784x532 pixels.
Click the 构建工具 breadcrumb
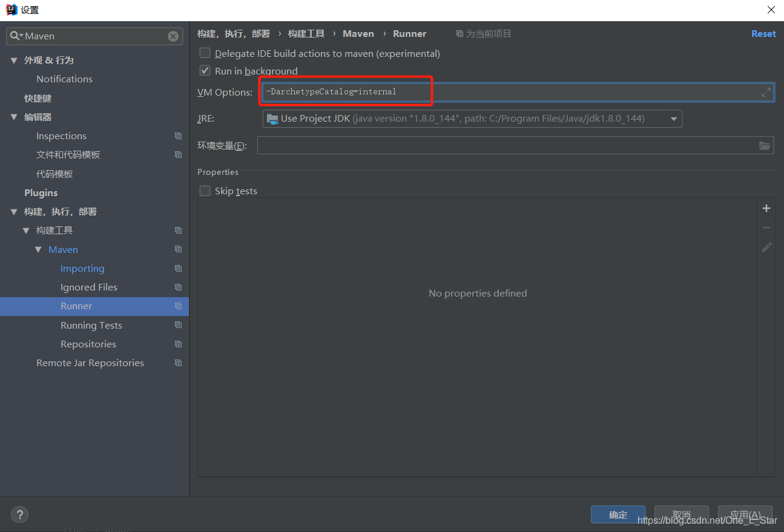306,34
